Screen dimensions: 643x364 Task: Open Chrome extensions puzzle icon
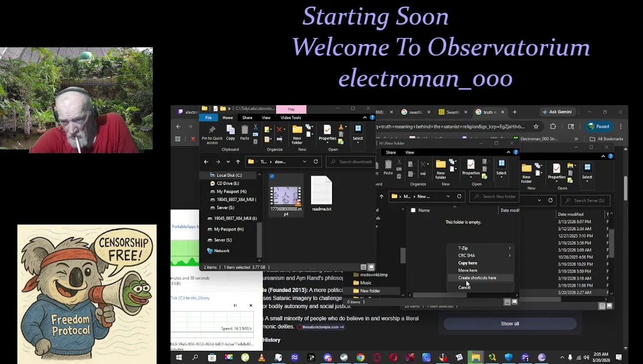tap(553, 126)
